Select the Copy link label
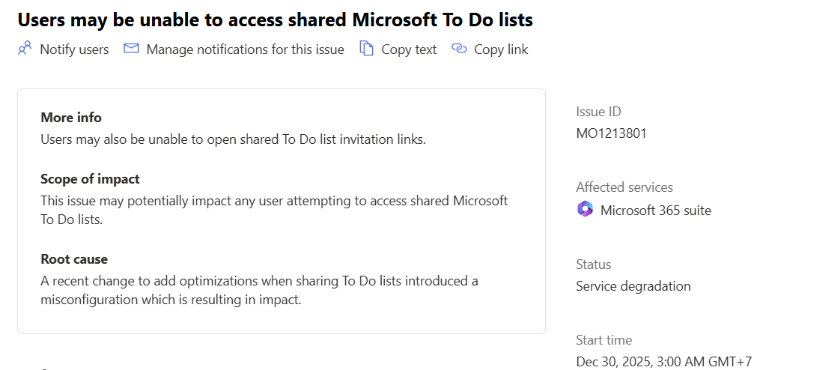 (x=501, y=49)
